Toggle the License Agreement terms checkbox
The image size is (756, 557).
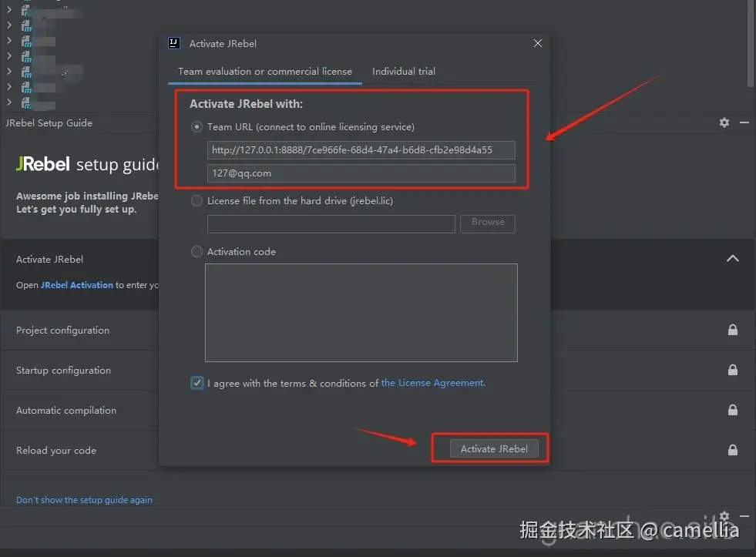197,383
